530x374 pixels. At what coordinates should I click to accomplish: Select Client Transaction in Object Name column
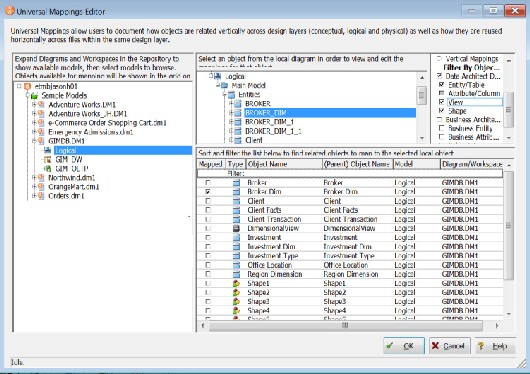[274, 219]
